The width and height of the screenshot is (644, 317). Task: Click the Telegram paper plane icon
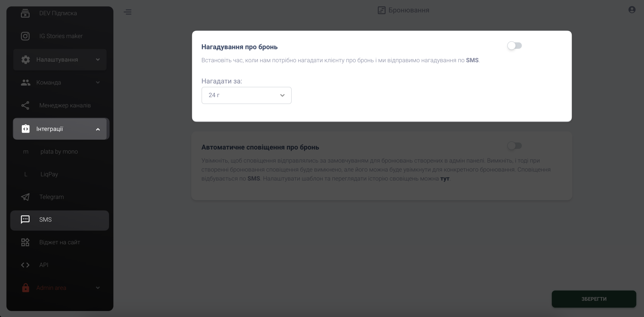click(25, 197)
